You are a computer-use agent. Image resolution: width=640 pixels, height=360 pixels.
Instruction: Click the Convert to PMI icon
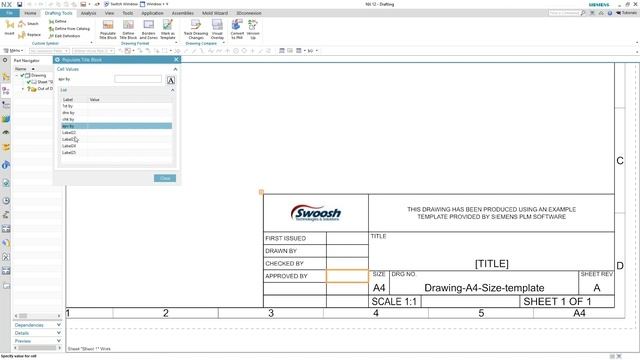(237, 29)
